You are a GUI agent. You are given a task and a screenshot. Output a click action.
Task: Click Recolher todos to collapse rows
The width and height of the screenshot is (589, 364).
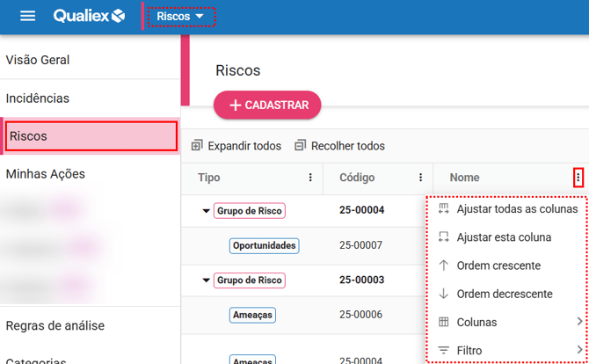coord(339,146)
